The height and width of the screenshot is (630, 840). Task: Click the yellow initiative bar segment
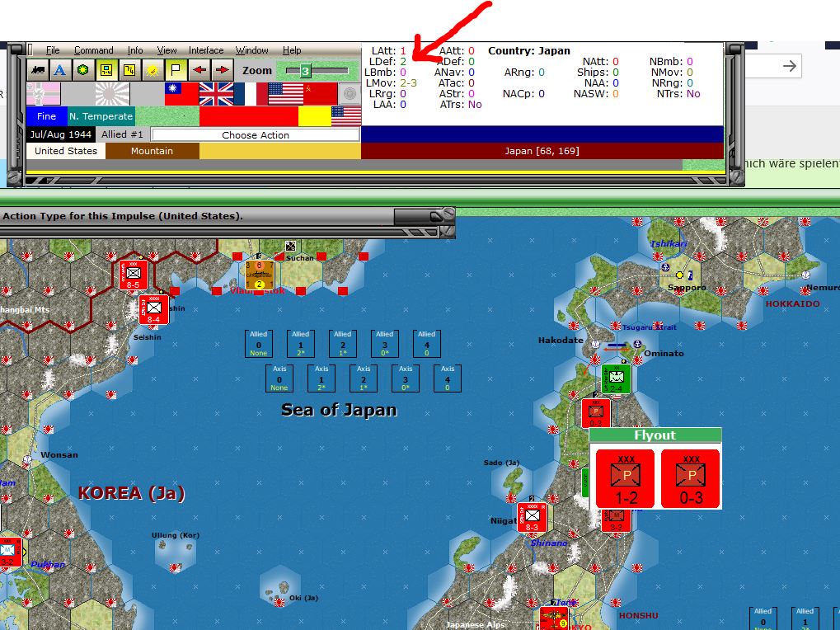(x=314, y=116)
